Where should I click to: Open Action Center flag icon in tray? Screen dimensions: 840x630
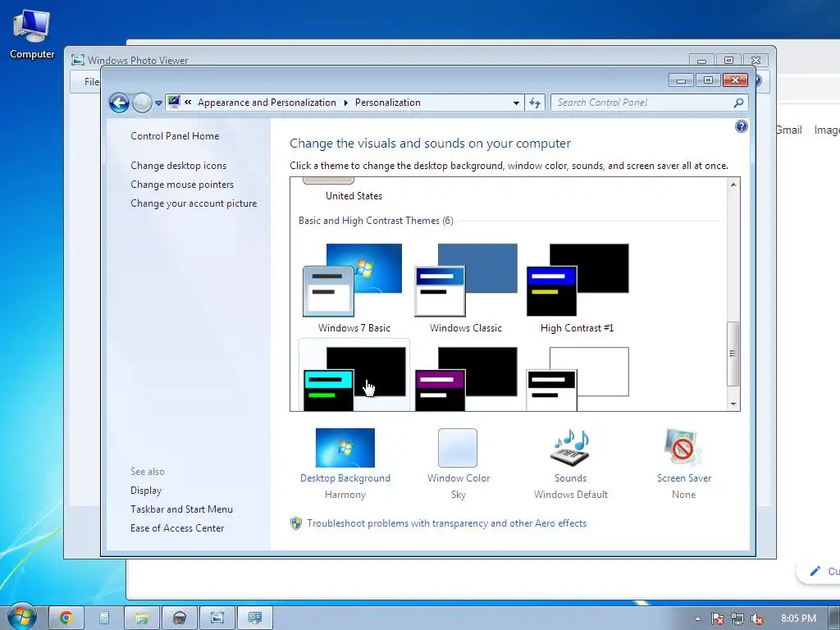[717, 619]
